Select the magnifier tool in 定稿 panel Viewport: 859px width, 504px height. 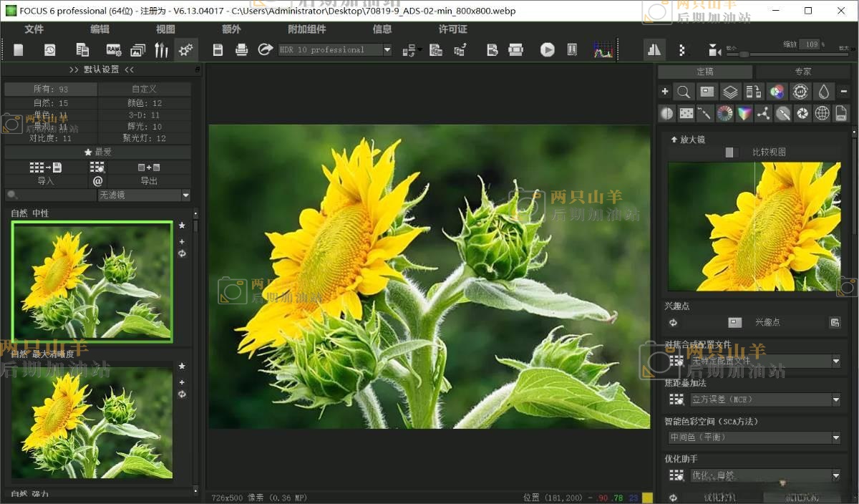[x=684, y=92]
